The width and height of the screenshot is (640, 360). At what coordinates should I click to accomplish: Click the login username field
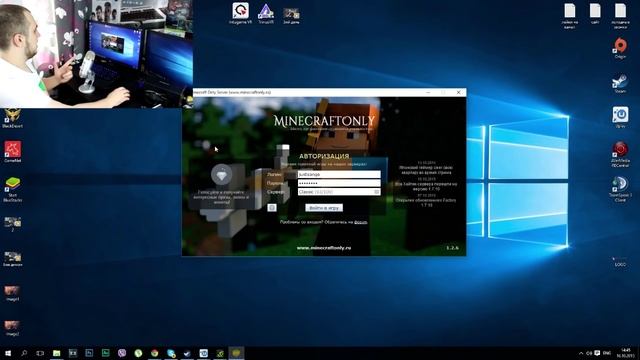click(x=339, y=174)
